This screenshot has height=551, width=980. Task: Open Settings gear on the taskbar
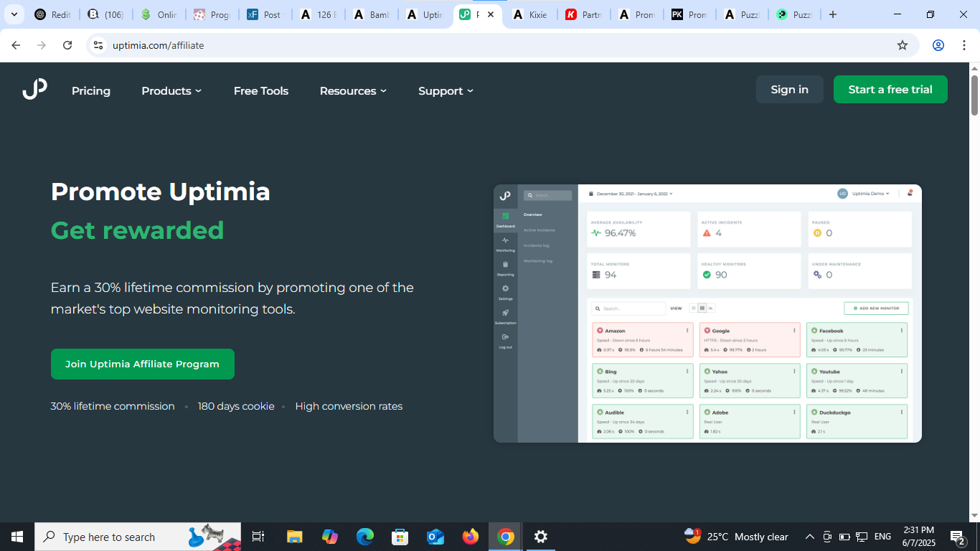[541, 537]
